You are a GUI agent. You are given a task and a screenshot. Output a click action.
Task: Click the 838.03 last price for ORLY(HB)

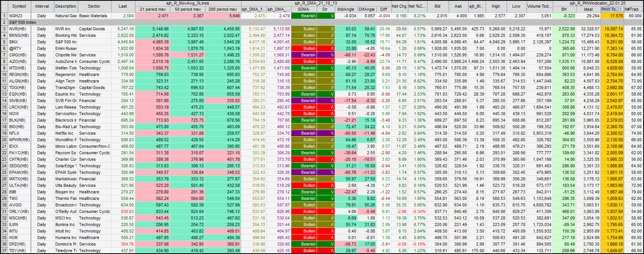click(123, 211)
